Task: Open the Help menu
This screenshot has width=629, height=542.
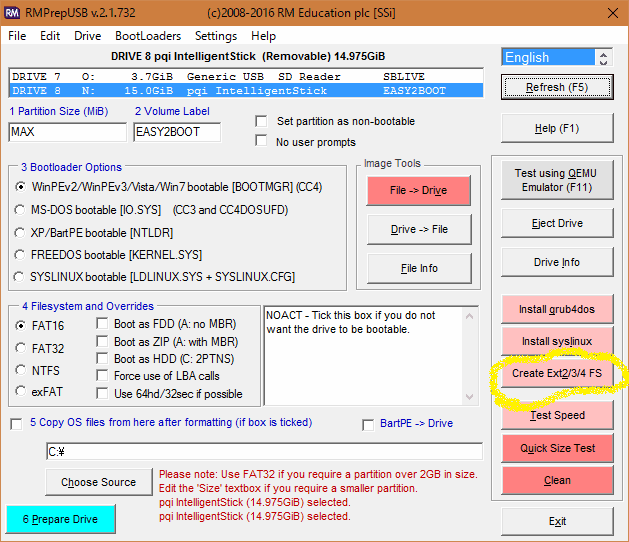Action: pos(263,36)
